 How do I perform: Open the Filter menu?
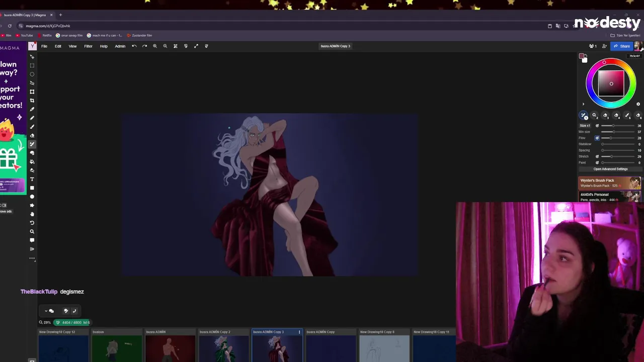point(88,46)
